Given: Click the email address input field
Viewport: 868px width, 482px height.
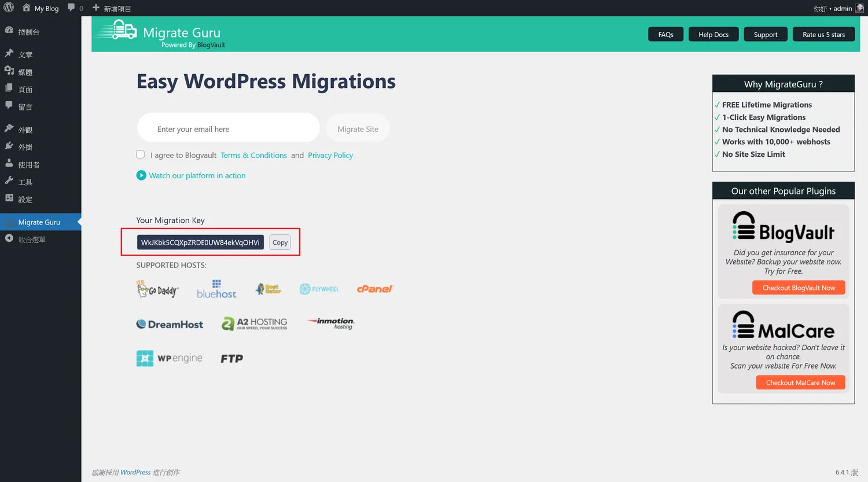Looking at the screenshot, I should tap(228, 128).
